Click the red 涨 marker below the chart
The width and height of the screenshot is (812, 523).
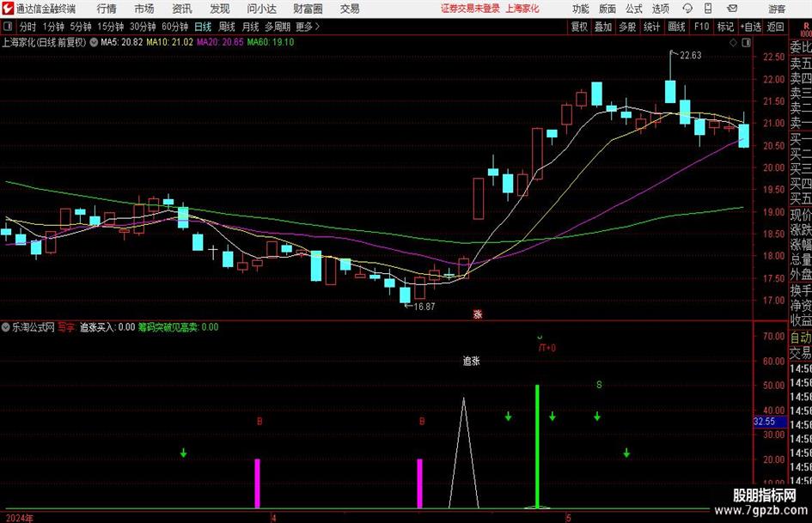(x=478, y=314)
